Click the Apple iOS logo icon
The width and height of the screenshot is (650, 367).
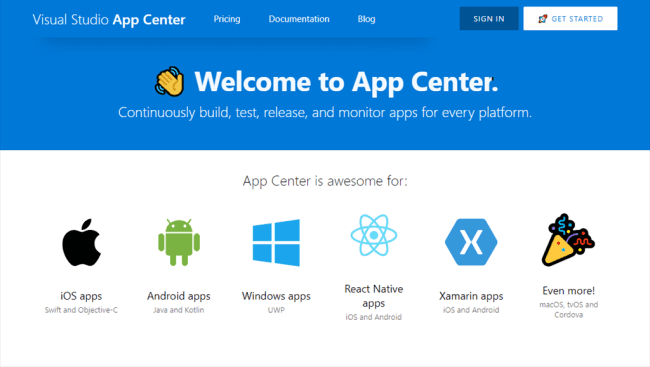click(x=81, y=242)
